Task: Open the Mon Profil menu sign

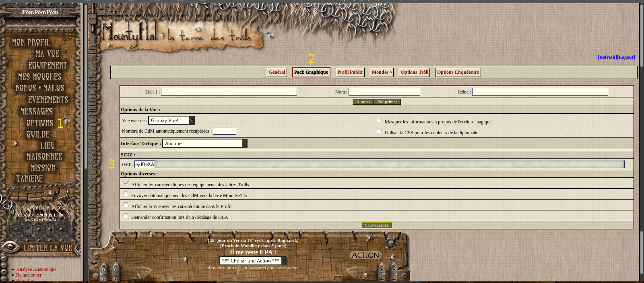Action: coord(31,42)
